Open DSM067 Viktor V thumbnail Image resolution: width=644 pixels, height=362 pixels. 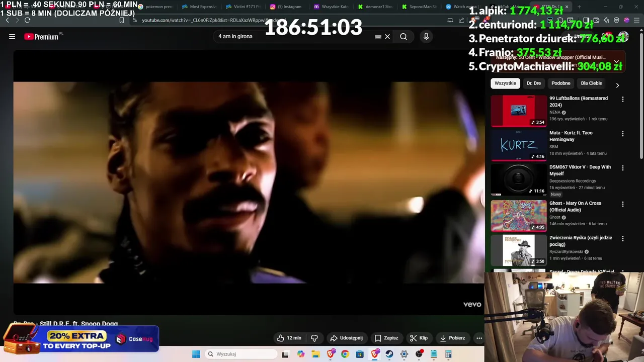[519, 180]
